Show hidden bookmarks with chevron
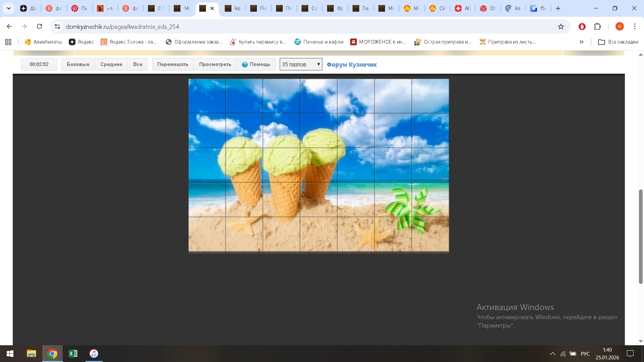Viewport: 644px width, 362px height. pos(581,42)
